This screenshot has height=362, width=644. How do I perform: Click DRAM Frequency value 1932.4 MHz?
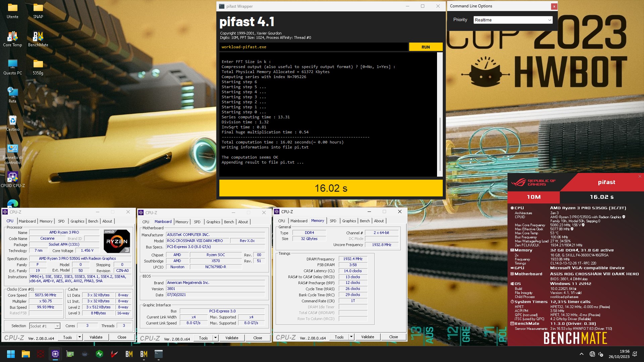tap(353, 259)
